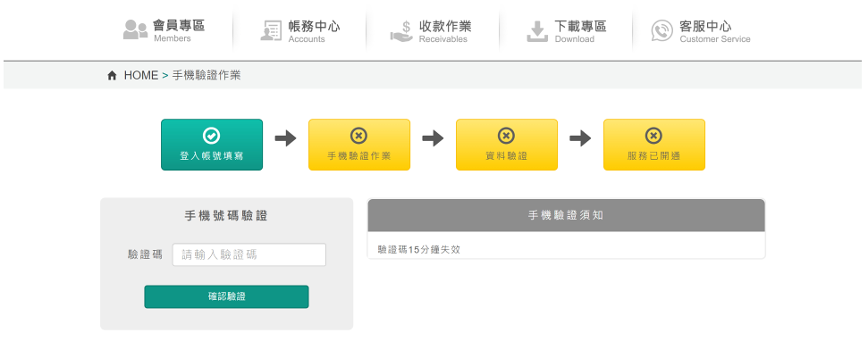The height and width of the screenshot is (341, 868).
Task: Open the 帳務中心 Accounts menu
Action: click(300, 31)
